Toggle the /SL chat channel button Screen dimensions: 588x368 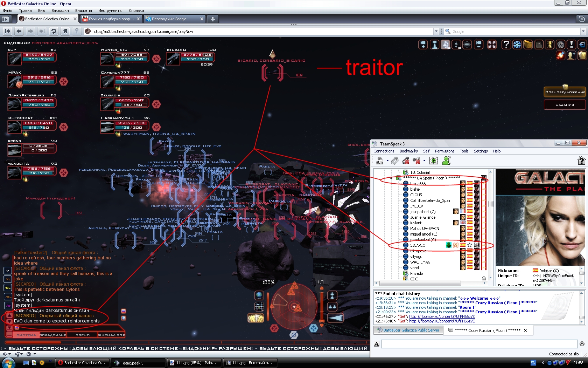(8, 288)
